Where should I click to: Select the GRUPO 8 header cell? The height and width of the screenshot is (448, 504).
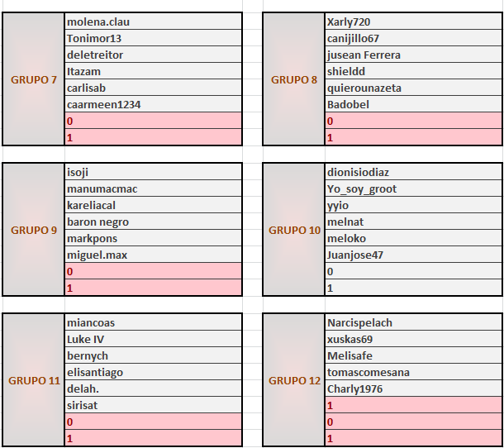pyautogui.click(x=294, y=80)
